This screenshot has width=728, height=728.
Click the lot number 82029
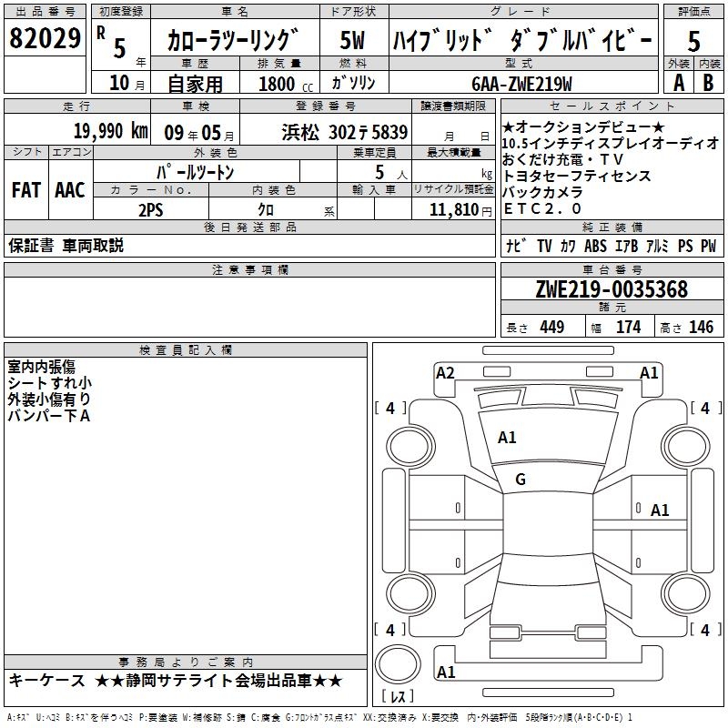click(x=44, y=39)
